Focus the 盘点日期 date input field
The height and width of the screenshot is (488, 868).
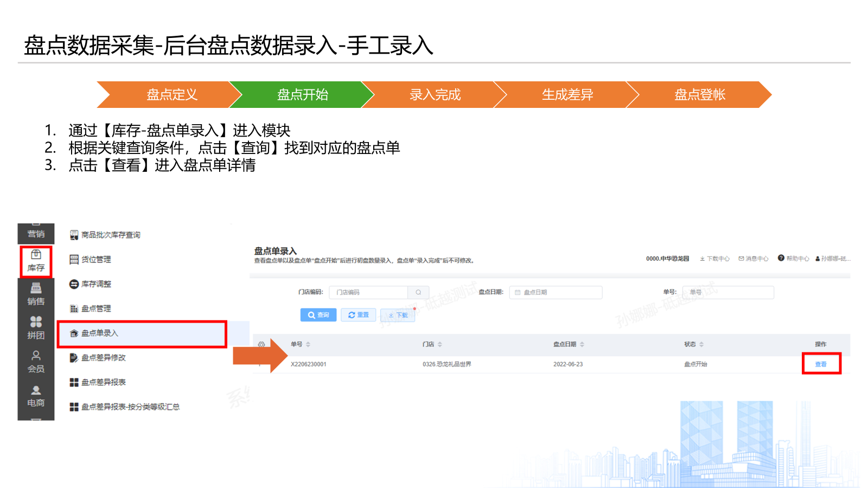point(556,292)
